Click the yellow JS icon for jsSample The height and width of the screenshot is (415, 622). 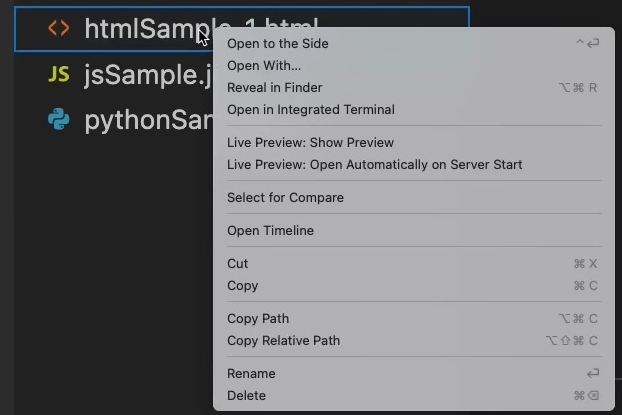59,74
